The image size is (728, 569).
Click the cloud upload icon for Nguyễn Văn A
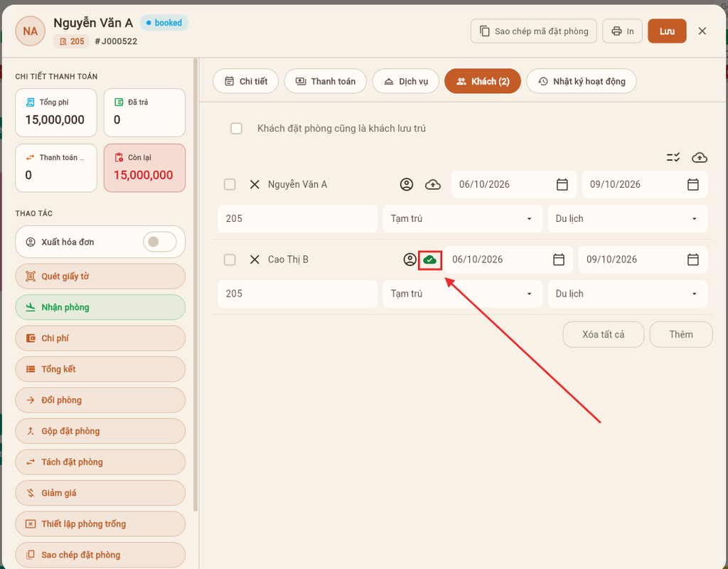(x=433, y=185)
